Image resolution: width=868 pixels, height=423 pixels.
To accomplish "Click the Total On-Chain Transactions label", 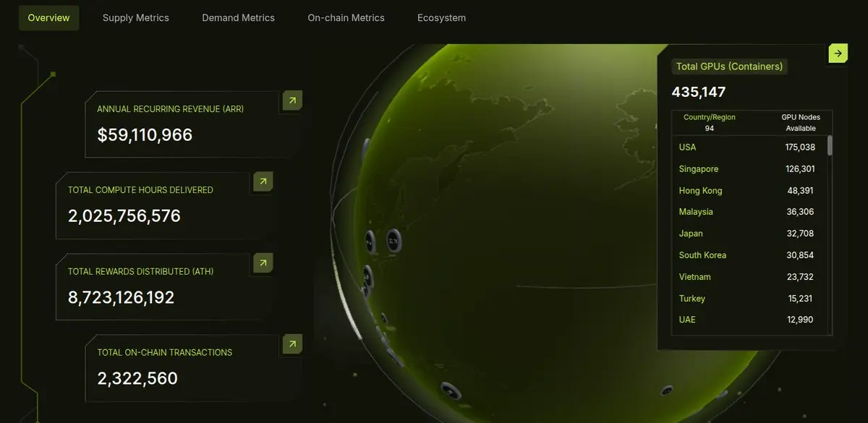I will [165, 352].
